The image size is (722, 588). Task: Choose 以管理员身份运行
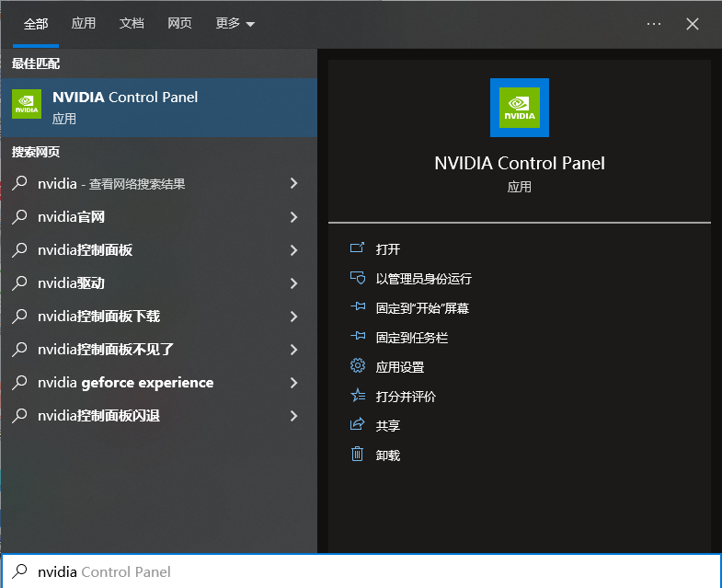click(x=424, y=278)
